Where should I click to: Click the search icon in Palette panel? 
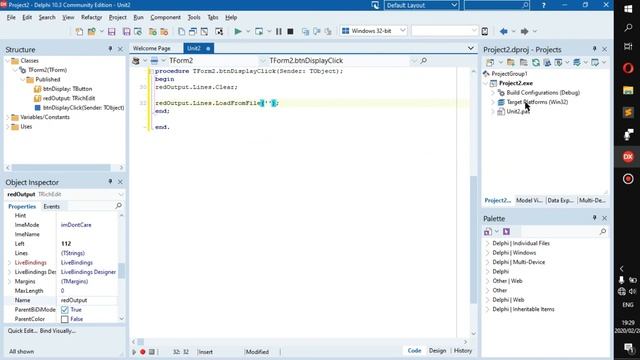click(602, 231)
